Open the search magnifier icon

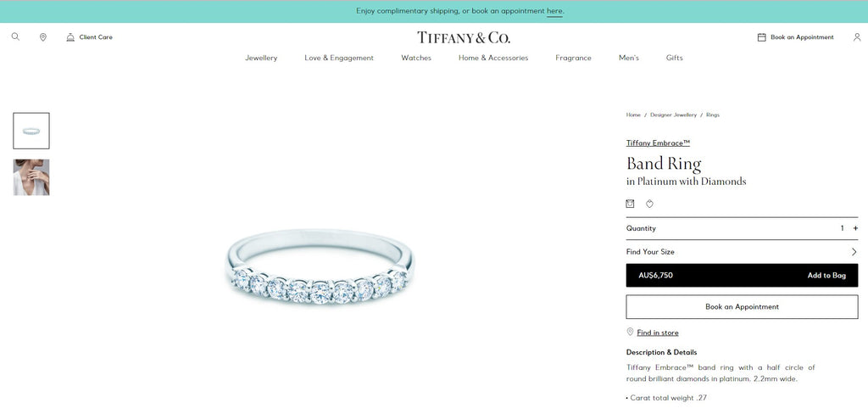click(x=15, y=37)
